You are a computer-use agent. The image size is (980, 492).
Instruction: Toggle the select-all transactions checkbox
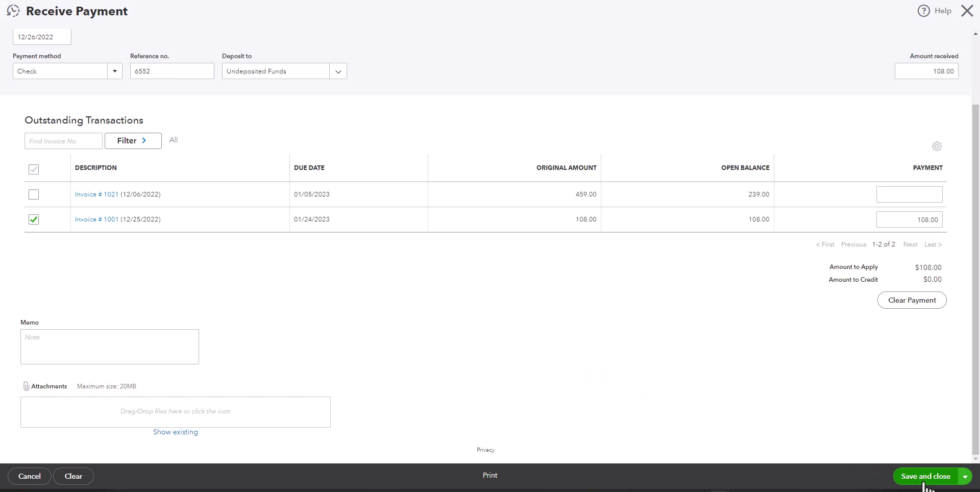34,169
